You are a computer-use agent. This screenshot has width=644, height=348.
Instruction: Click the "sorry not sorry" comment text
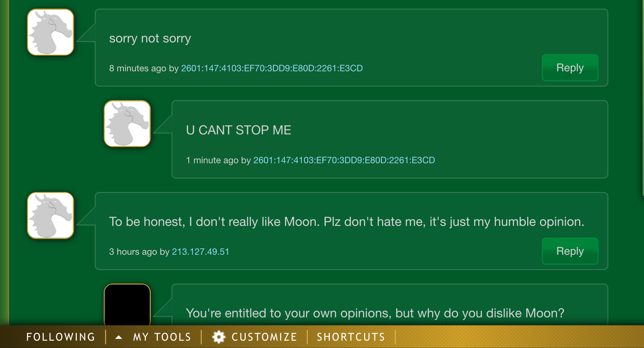150,38
